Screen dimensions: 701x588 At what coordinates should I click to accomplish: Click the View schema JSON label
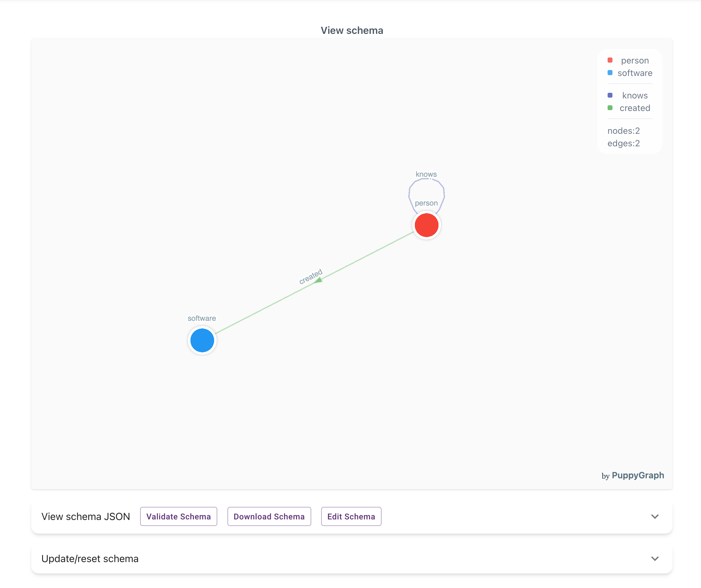click(85, 516)
